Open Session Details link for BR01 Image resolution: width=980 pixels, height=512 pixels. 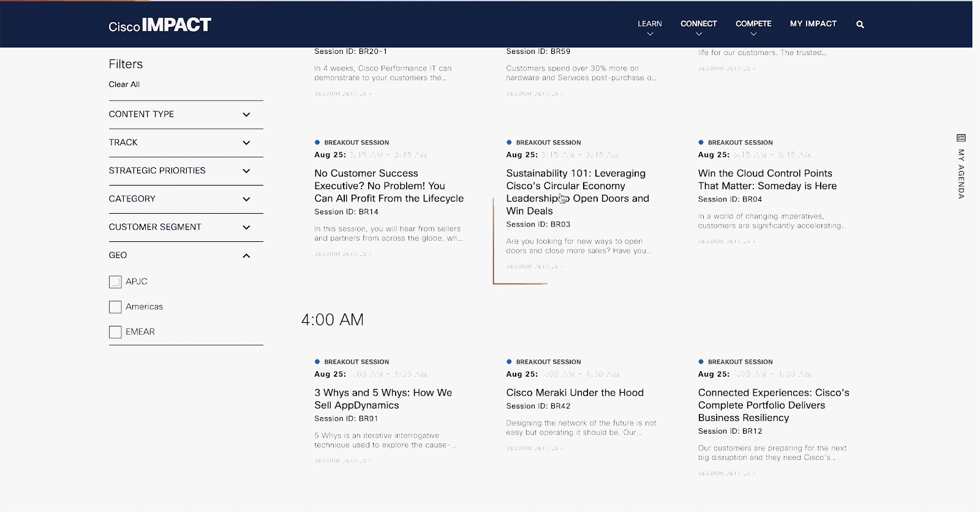coord(343,461)
